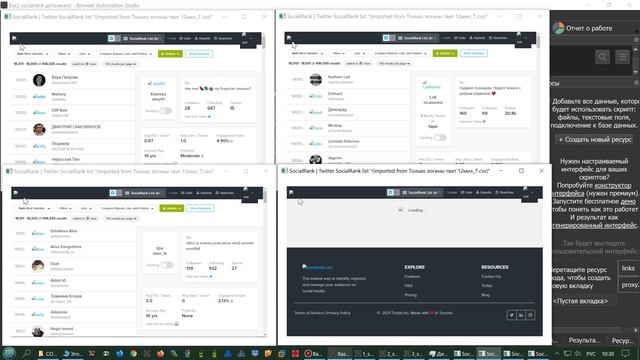Screen dimensions: 640x360
Task: Click right arrow of Browser Automation Studio horizontal scrollbar
Action: (636, 330)
